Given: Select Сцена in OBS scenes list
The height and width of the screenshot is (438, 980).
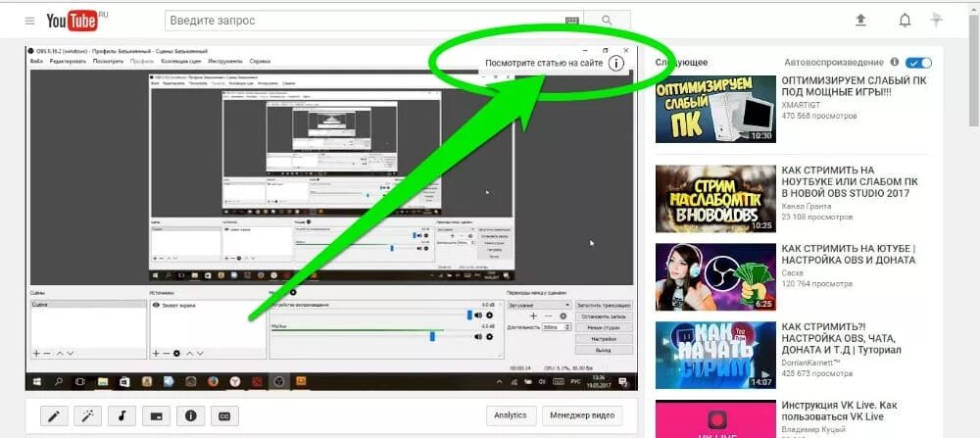Looking at the screenshot, I should point(88,305).
